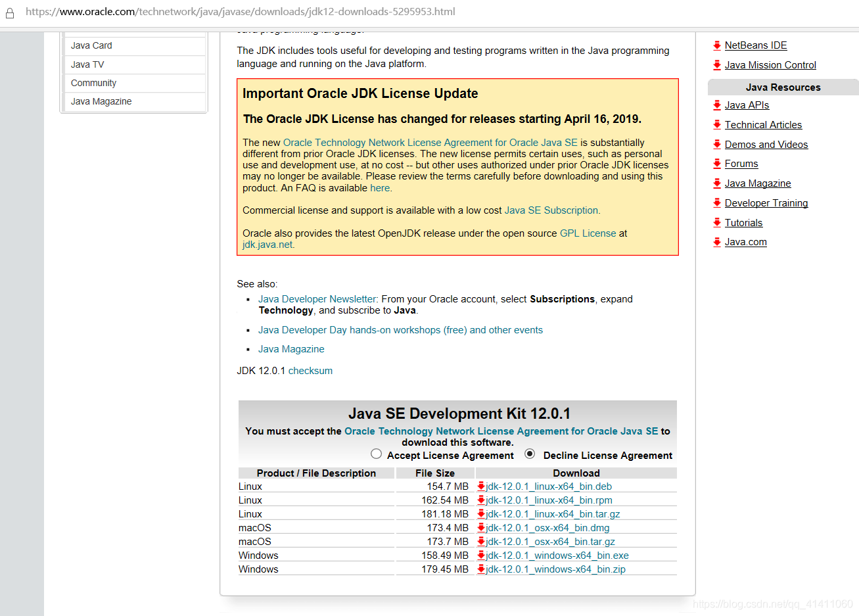Open the Technical Articles link
The image size is (859, 616).
763,125
